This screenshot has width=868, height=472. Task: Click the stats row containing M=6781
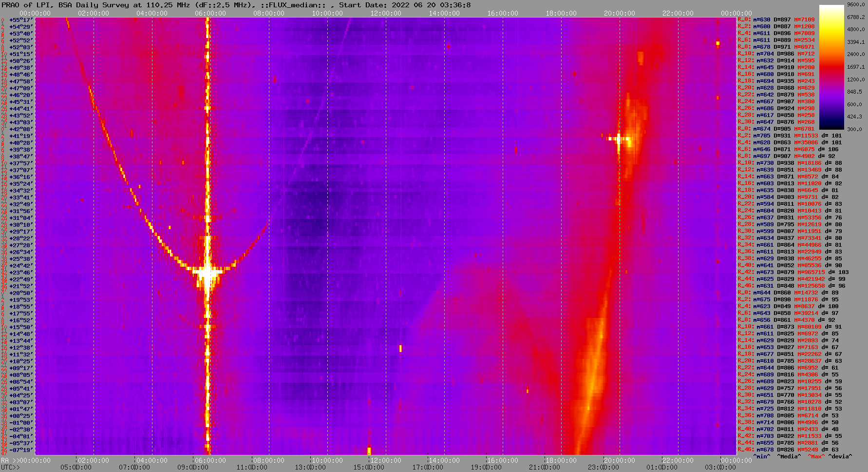[x=776, y=129]
